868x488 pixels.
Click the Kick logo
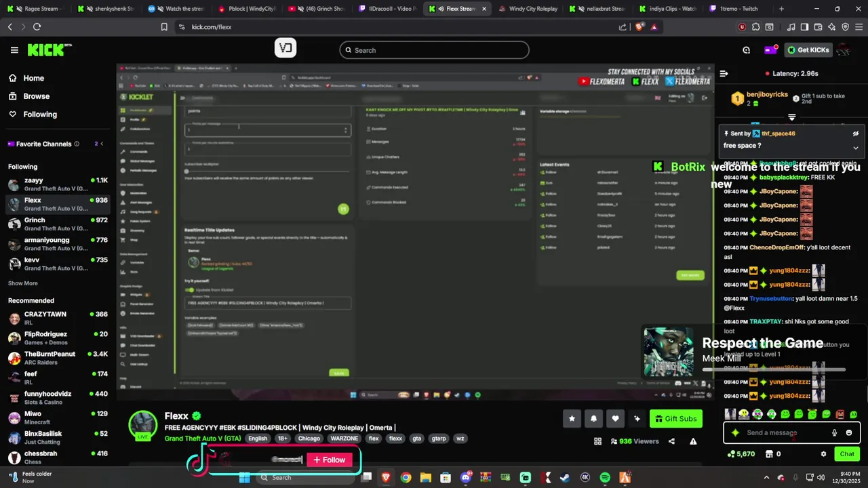pos(49,49)
